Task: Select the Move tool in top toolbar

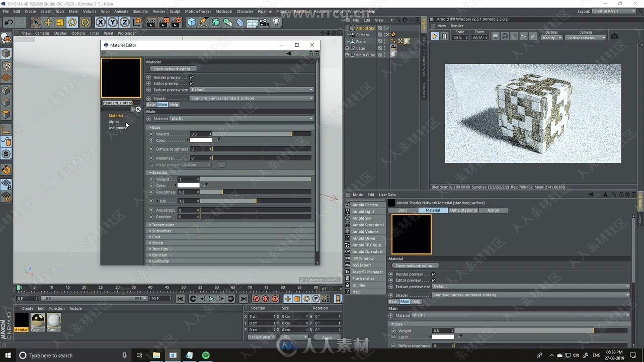Action: [48, 22]
